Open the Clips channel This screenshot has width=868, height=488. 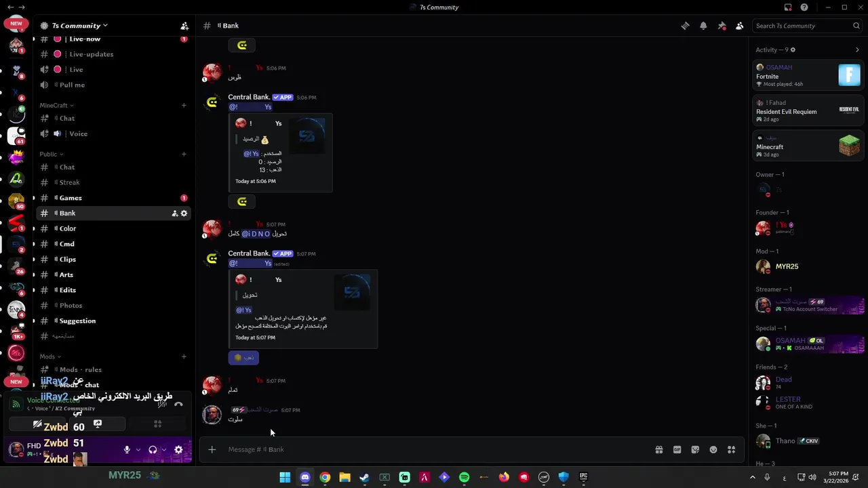[x=113, y=259]
